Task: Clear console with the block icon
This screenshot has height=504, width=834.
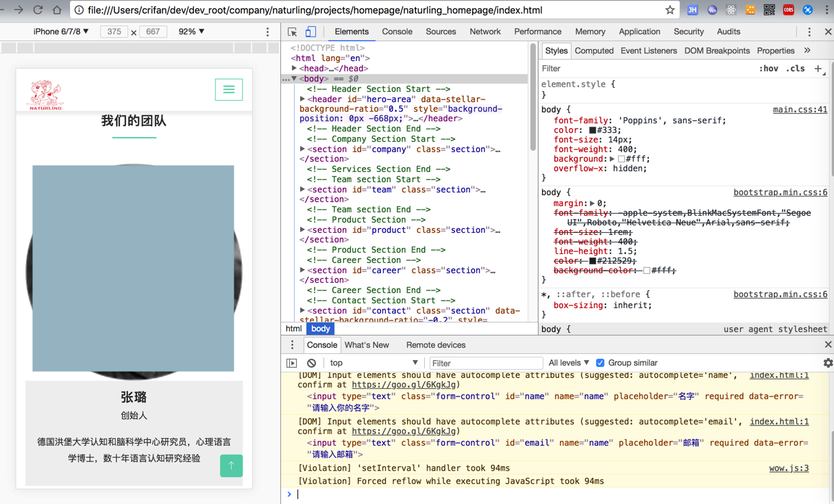Action: point(312,363)
